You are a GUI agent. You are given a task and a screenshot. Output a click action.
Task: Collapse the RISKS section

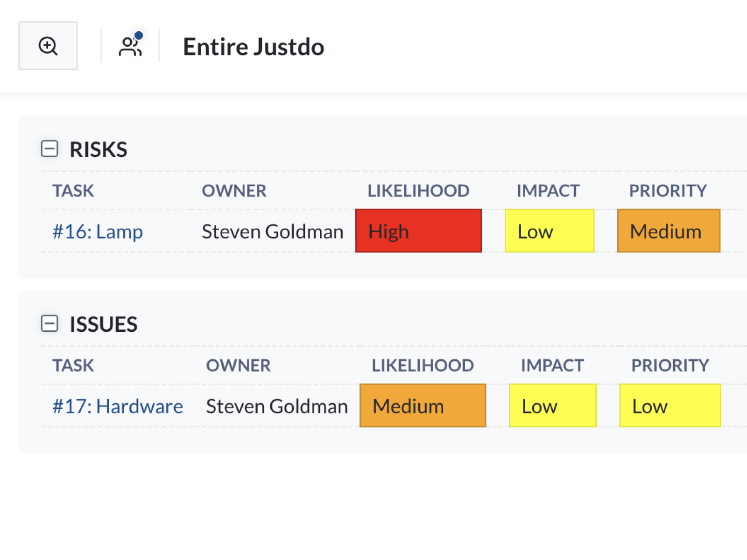(49, 149)
